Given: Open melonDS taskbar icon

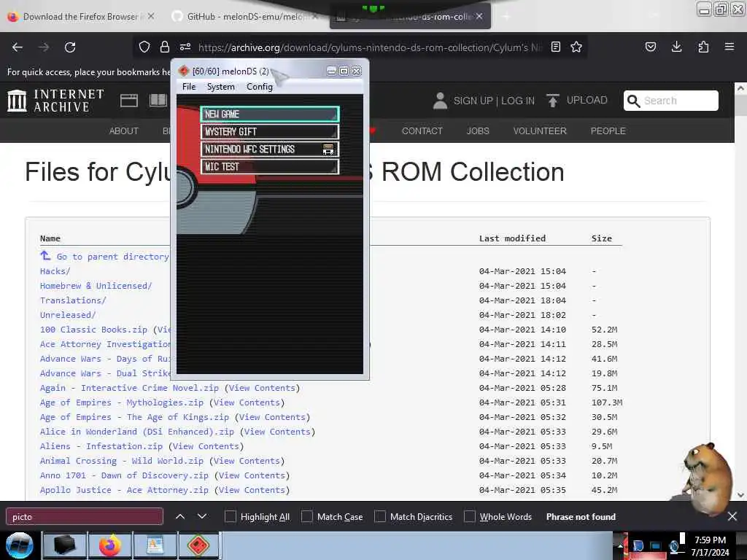Looking at the screenshot, I should [198, 545].
